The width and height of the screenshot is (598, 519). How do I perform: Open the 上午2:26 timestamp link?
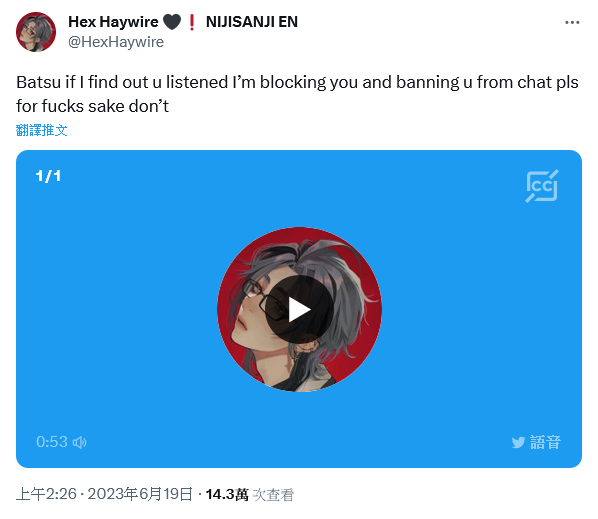(46, 494)
